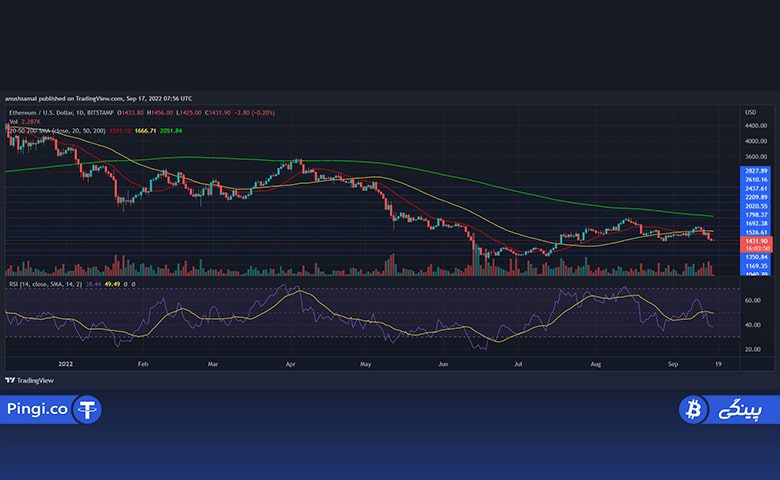
Task: Click the Persian Pingi brand label
Action: click(x=740, y=410)
